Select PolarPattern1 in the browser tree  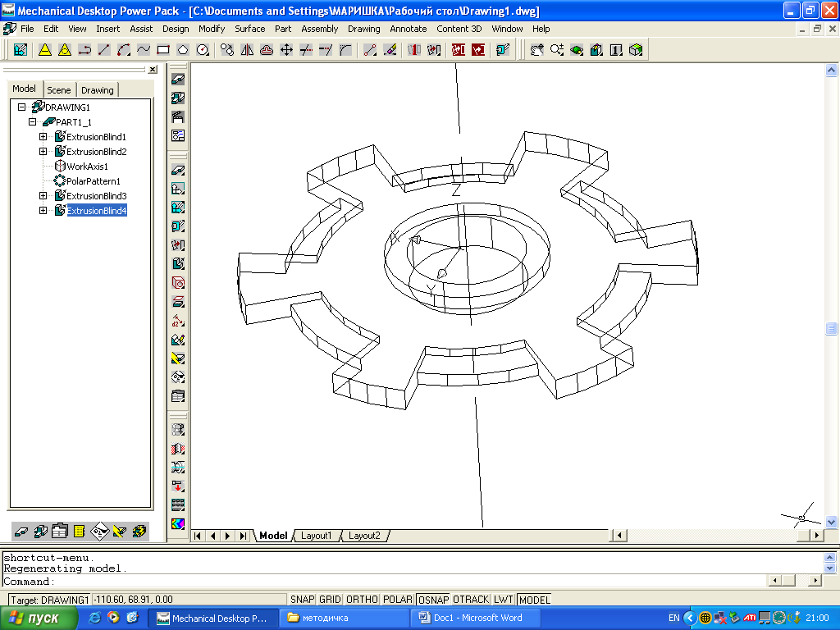click(94, 181)
